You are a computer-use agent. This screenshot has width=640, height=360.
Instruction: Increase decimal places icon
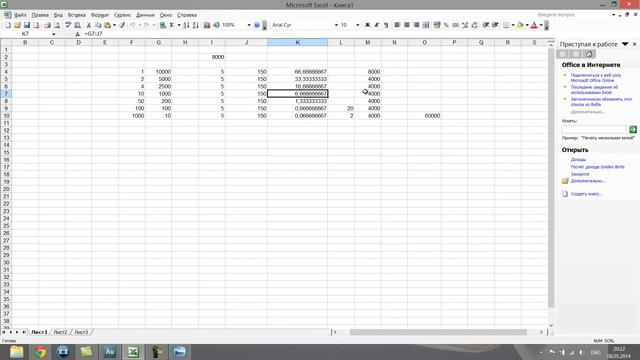click(465, 25)
